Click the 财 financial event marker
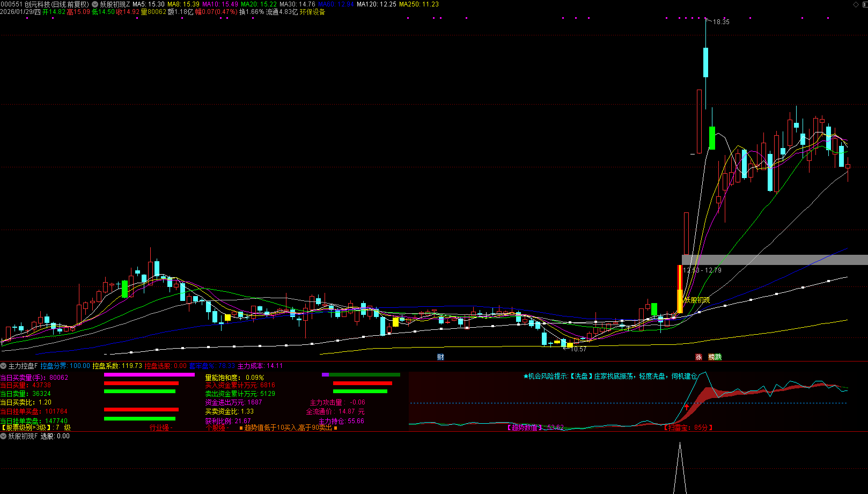The image size is (868, 494). pyautogui.click(x=440, y=357)
